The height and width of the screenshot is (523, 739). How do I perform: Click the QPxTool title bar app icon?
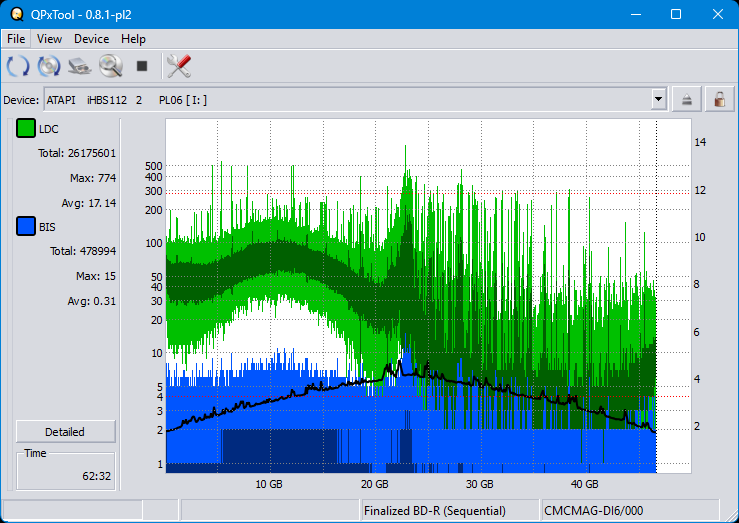(15, 14)
